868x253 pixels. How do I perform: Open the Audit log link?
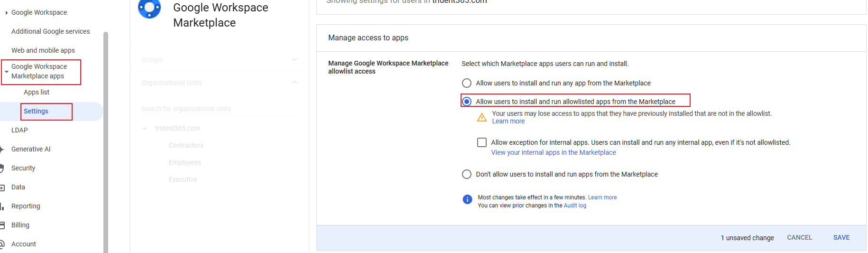[x=574, y=206]
